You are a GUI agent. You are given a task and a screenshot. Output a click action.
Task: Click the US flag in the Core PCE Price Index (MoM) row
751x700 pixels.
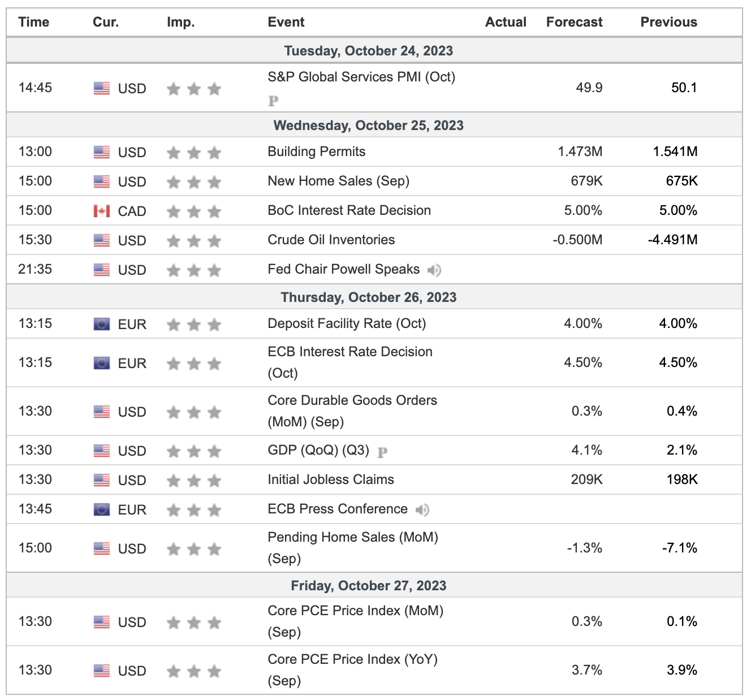pos(102,623)
